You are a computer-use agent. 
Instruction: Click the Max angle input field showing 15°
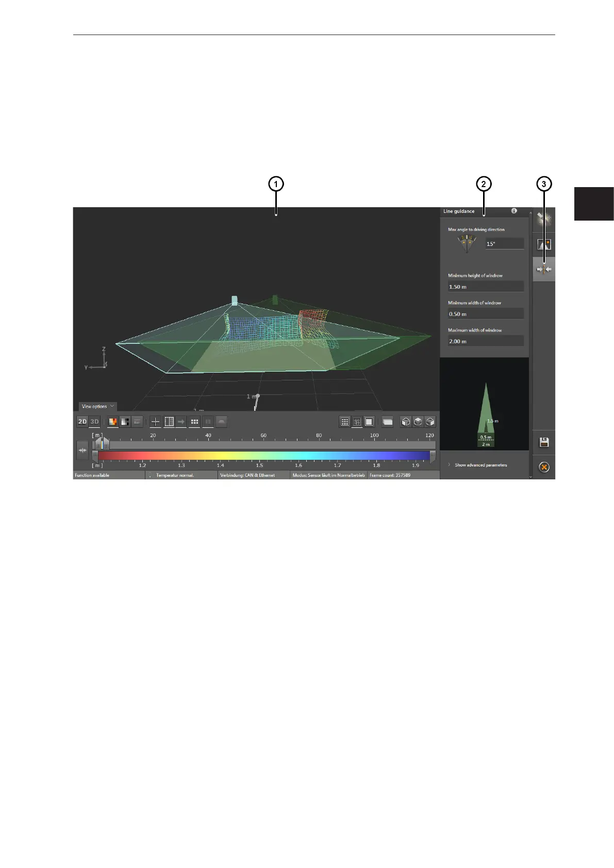(x=505, y=244)
